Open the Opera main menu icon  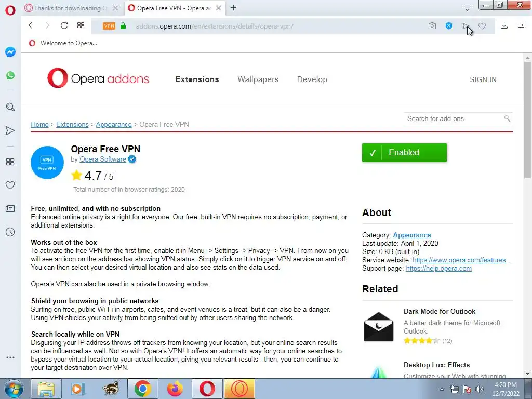coord(10,10)
